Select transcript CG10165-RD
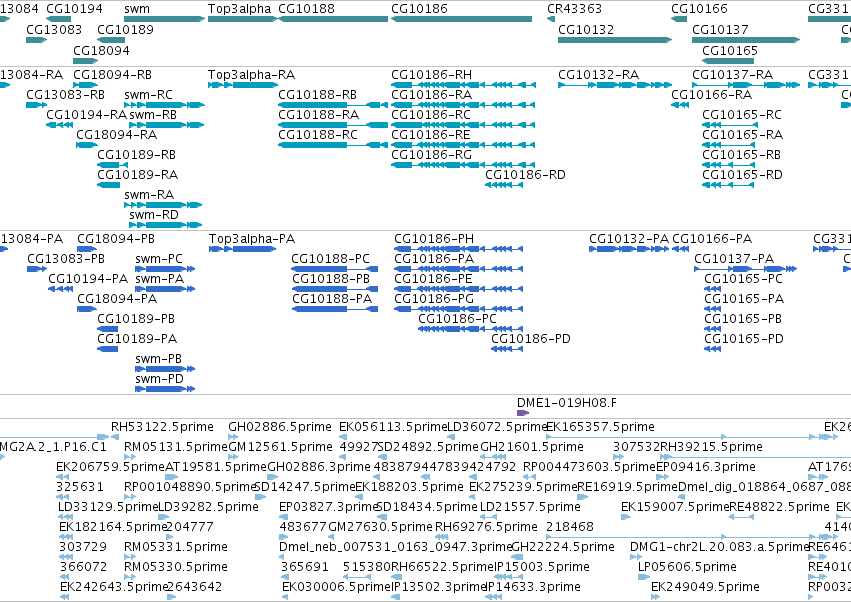Screen dimensions: 851x602 point(728,185)
